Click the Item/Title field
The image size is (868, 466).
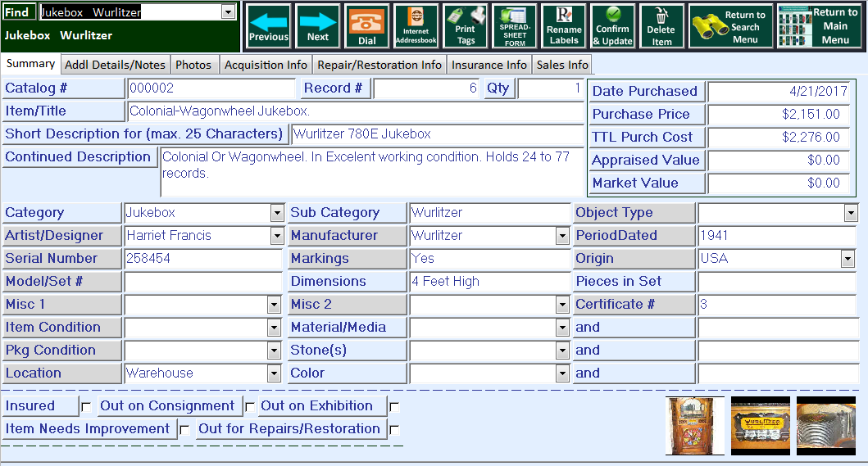(x=355, y=111)
